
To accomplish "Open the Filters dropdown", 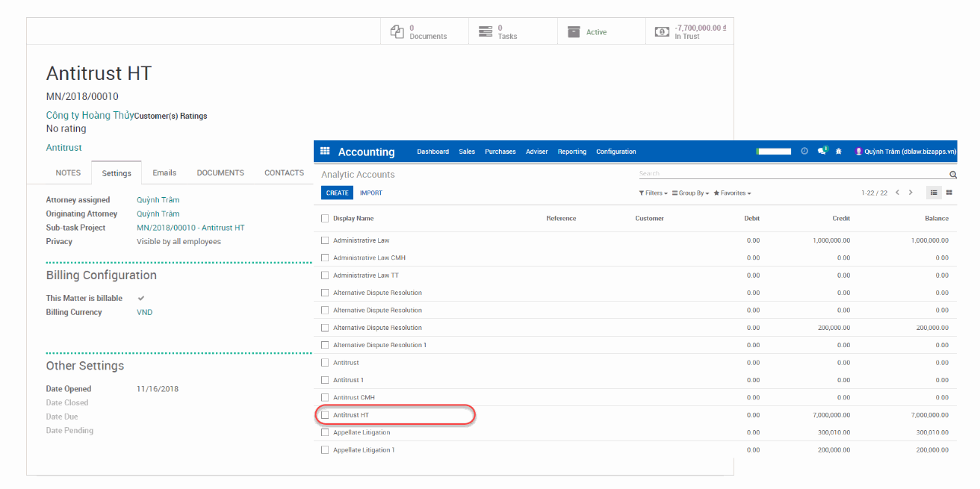I will [652, 193].
